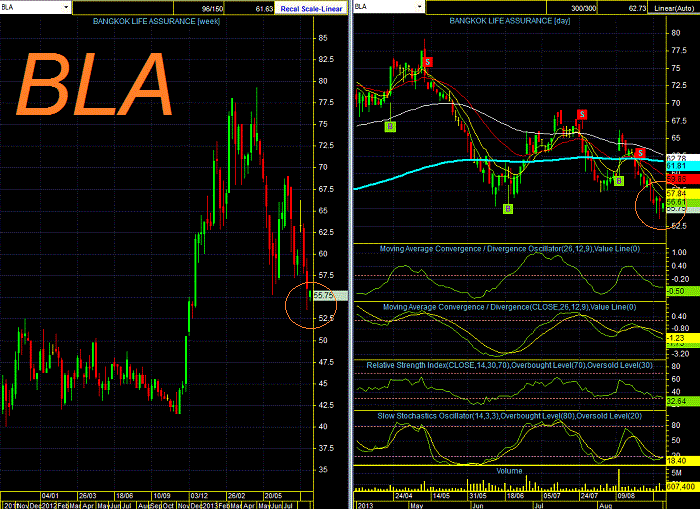Select the 300/300 bars field

572,8
